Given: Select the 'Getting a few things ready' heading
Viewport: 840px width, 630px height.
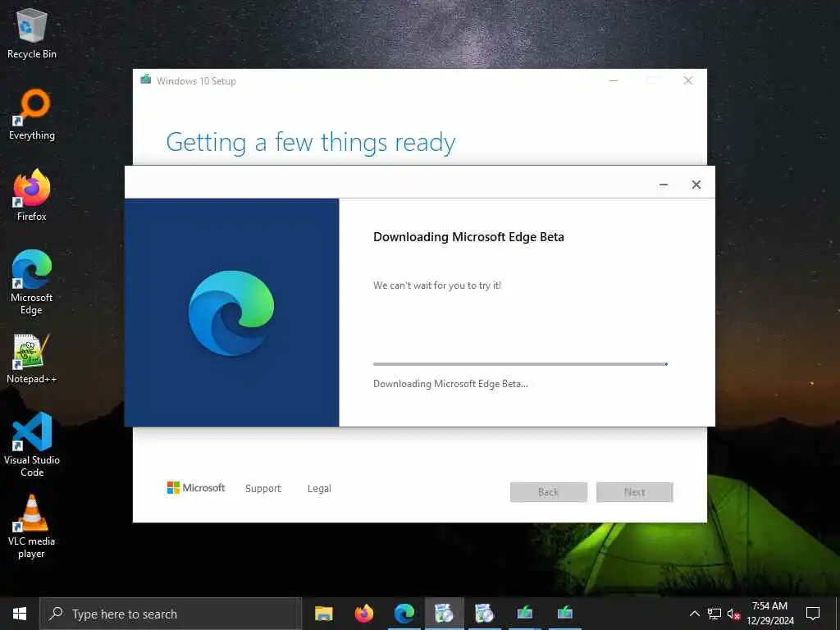Looking at the screenshot, I should [311, 143].
